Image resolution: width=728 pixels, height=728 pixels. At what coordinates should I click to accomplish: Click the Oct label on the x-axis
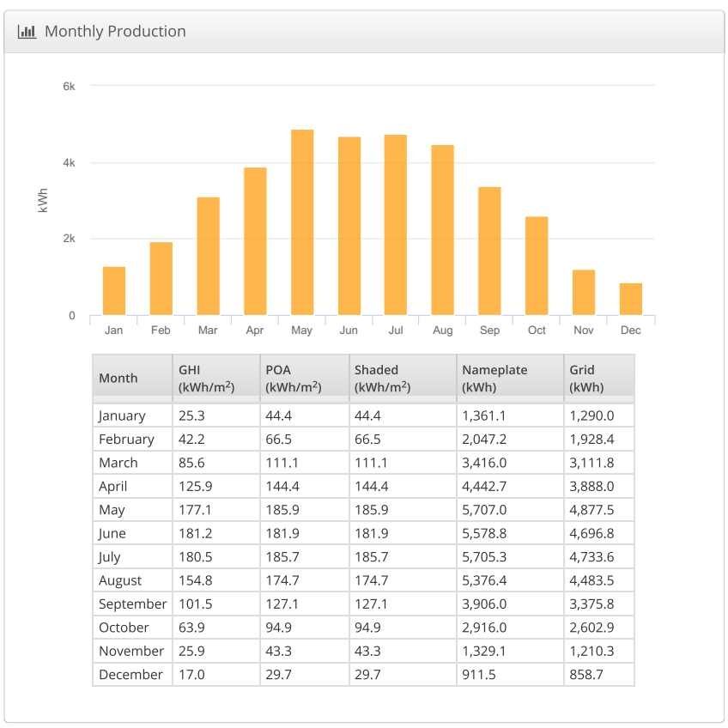(537, 331)
